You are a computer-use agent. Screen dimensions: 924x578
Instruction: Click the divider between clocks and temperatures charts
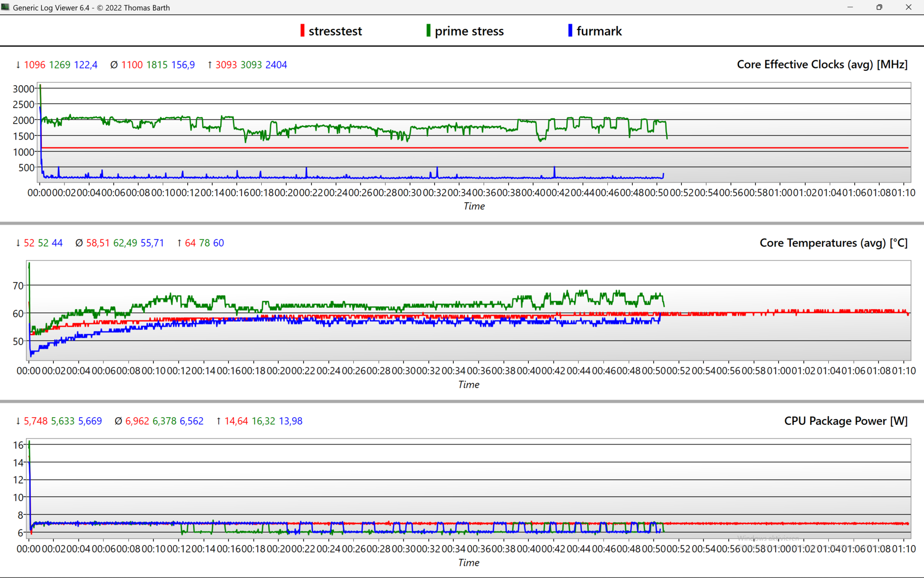[x=462, y=223]
